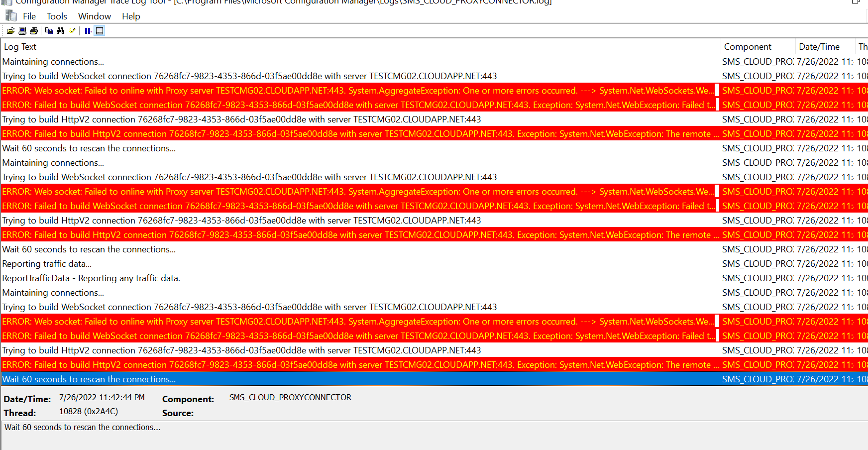
Task: Open the Find dialog with the binoculars icon
Action: tap(60, 30)
